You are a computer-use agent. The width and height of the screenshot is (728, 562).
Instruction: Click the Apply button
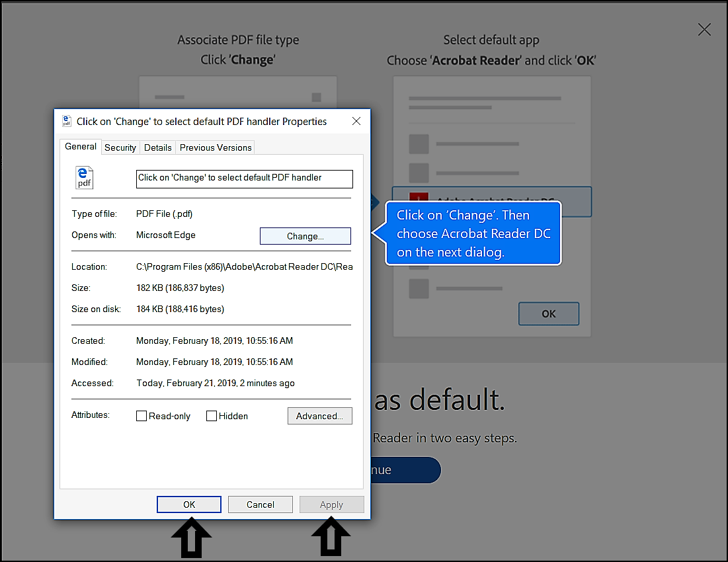(x=331, y=504)
